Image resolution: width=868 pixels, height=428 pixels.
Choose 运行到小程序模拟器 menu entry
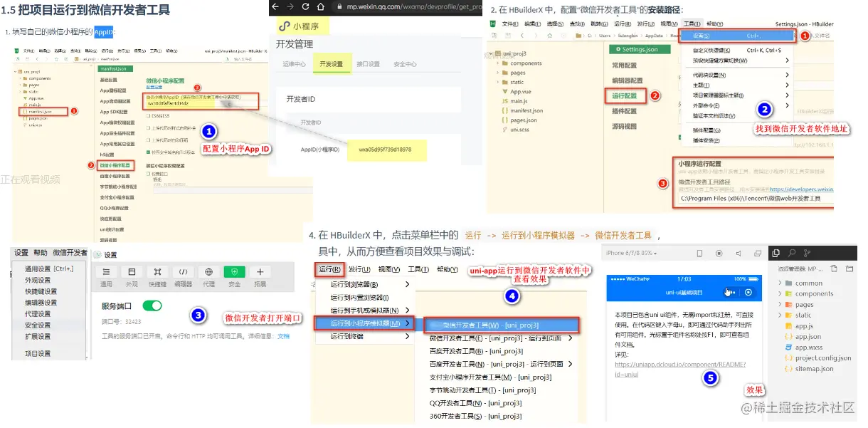364,323
